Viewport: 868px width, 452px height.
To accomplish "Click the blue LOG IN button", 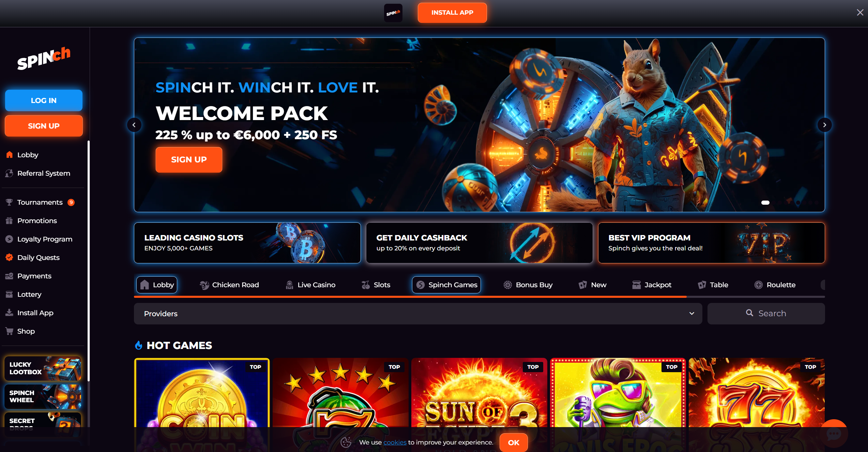I will point(44,100).
